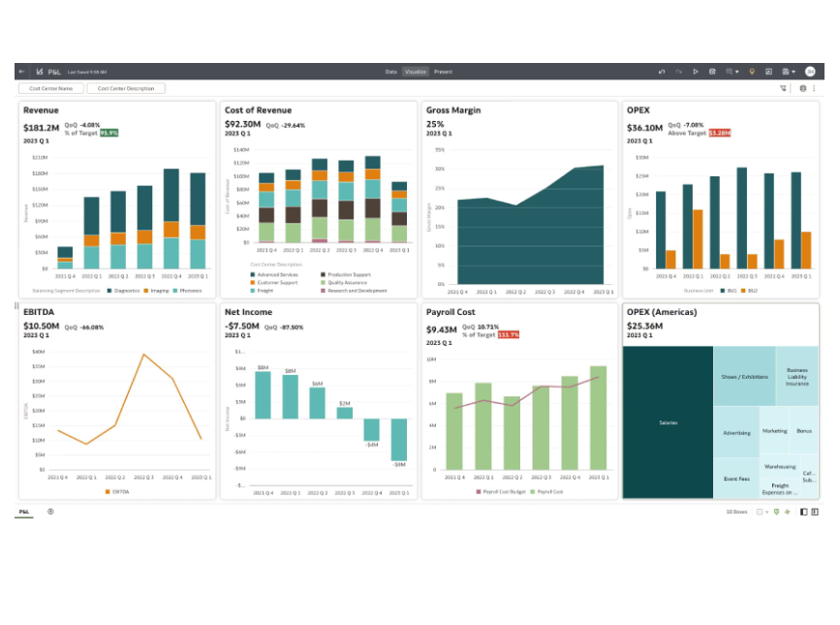Open the three-dot filter bar menu
840x625 pixels.
point(813,88)
